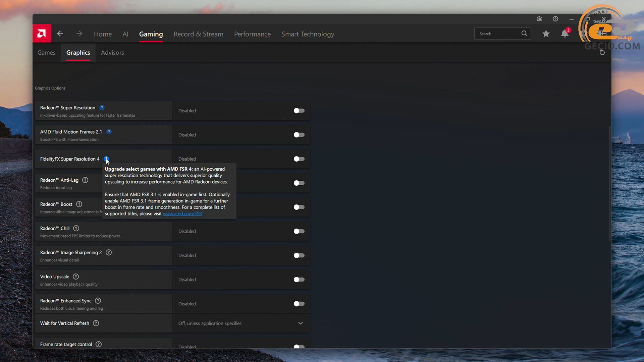Screen dimensions: 644x362
Task: Toggle Radeon Chill on
Action: click(x=299, y=231)
